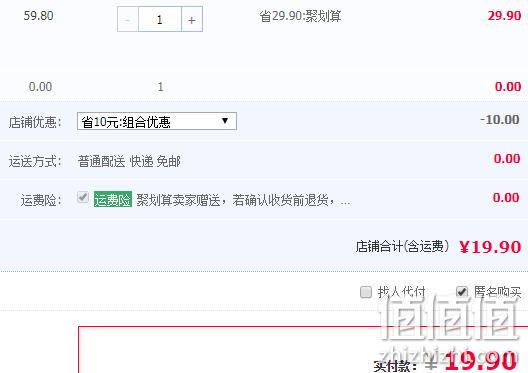This screenshot has height=373, width=528.
Task: Click the quantity input field showing 1
Action: pos(160,19)
